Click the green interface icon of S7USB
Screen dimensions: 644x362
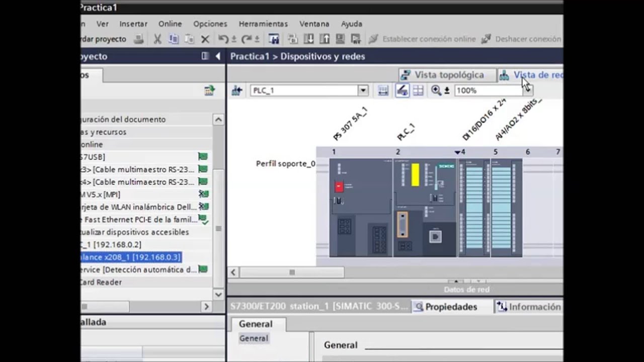pyautogui.click(x=203, y=156)
